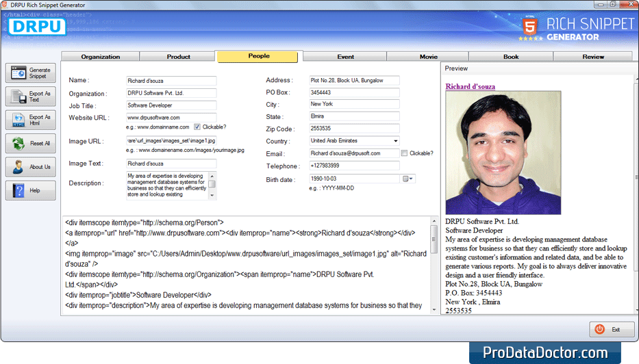Screen dimensions: 639x364
Task: Focus the Website URL field
Action: pyautogui.click(x=171, y=118)
